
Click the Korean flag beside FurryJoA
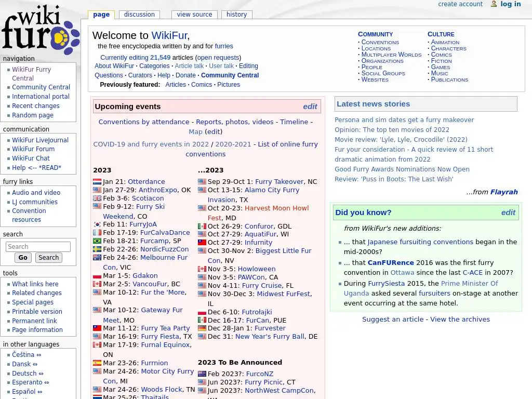click(97, 224)
